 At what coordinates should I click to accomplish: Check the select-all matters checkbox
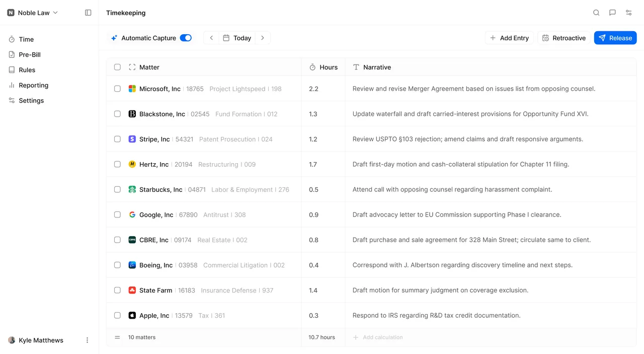117,67
